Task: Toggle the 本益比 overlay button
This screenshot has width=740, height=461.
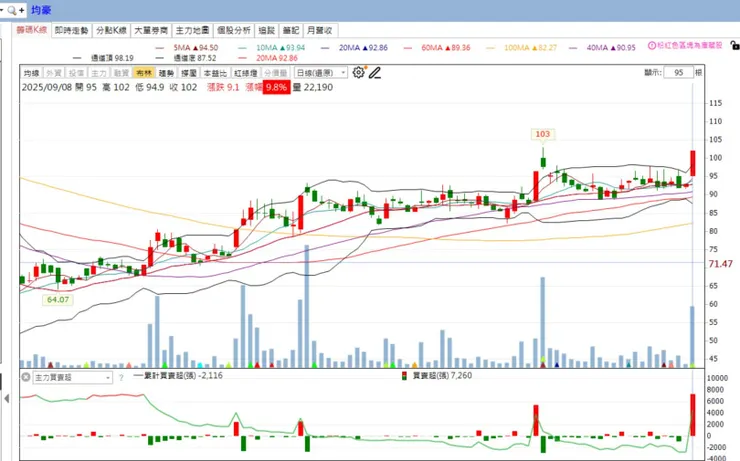Action: coord(215,73)
